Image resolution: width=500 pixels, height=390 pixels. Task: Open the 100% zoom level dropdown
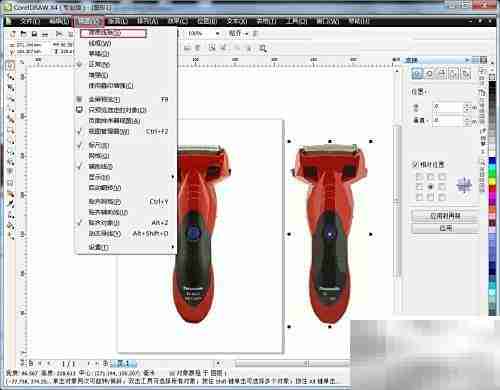pyautogui.click(x=217, y=33)
